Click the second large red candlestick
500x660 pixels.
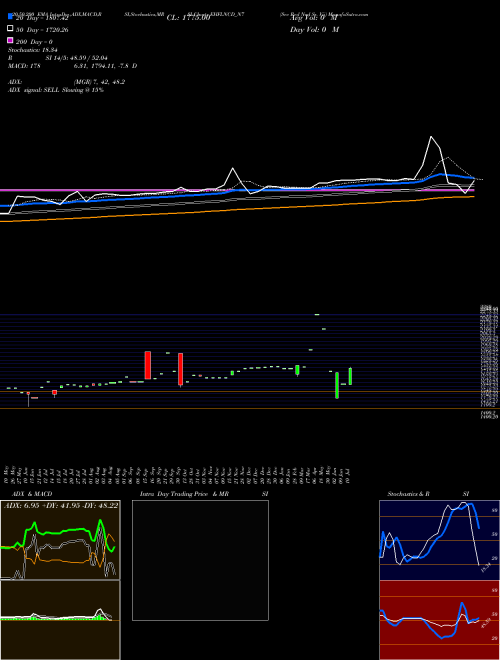tap(181, 369)
